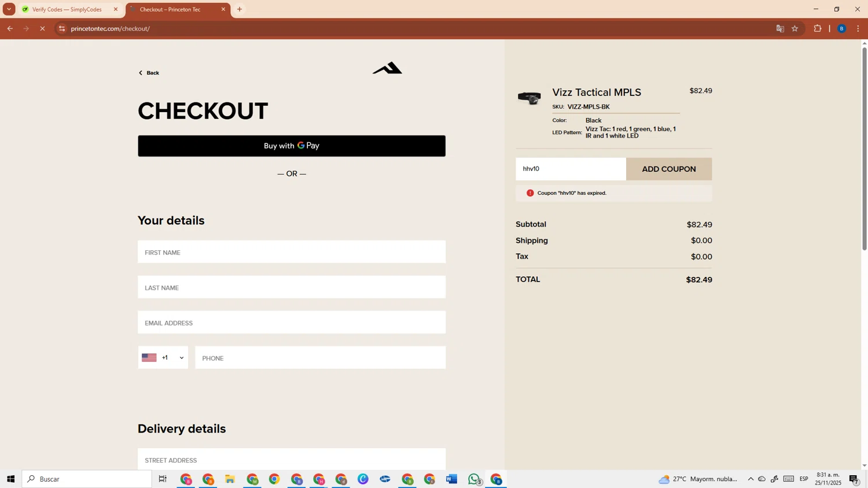Click the FIRST NAME field
The width and height of the screenshot is (868, 488).
click(x=292, y=252)
